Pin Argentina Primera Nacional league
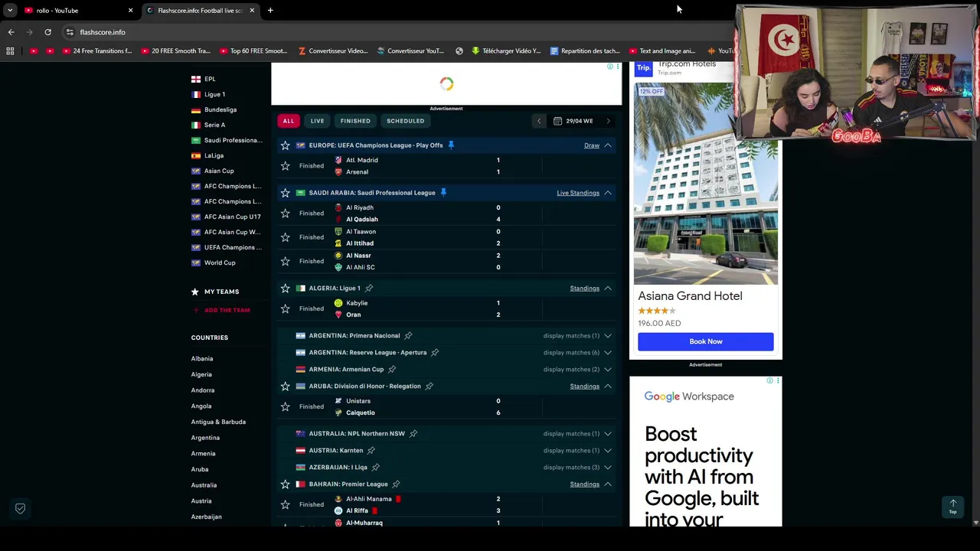The image size is (980, 551). (408, 336)
